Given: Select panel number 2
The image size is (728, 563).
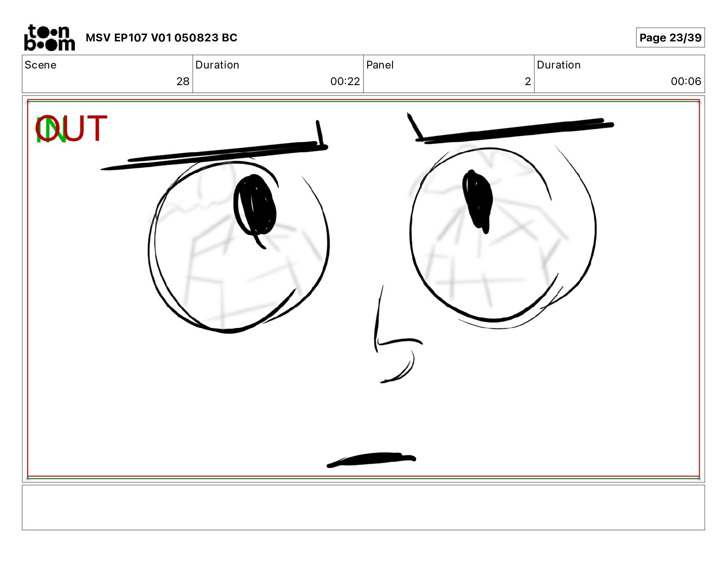Looking at the screenshot, I should click(528, 81).
